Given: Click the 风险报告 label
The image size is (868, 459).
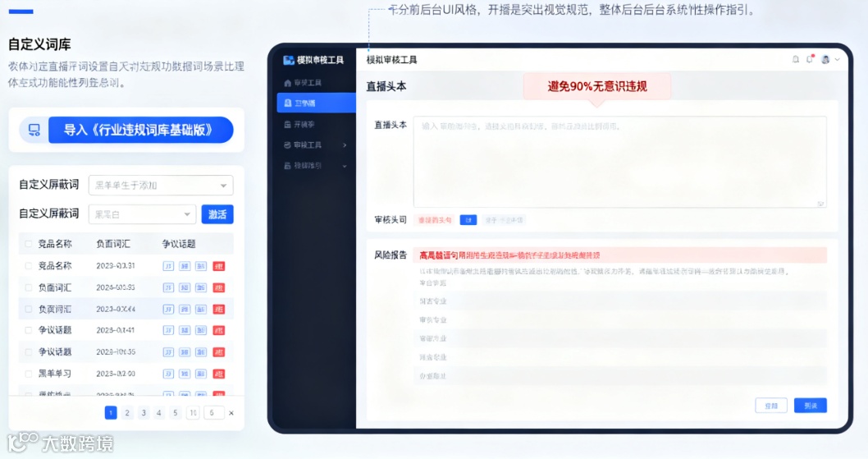Looking at the screenshot, I should 391,255.
